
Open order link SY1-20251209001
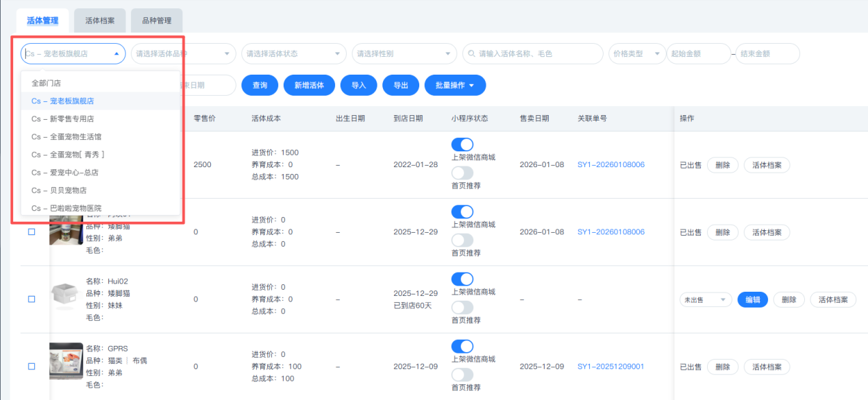pos(610,366)
